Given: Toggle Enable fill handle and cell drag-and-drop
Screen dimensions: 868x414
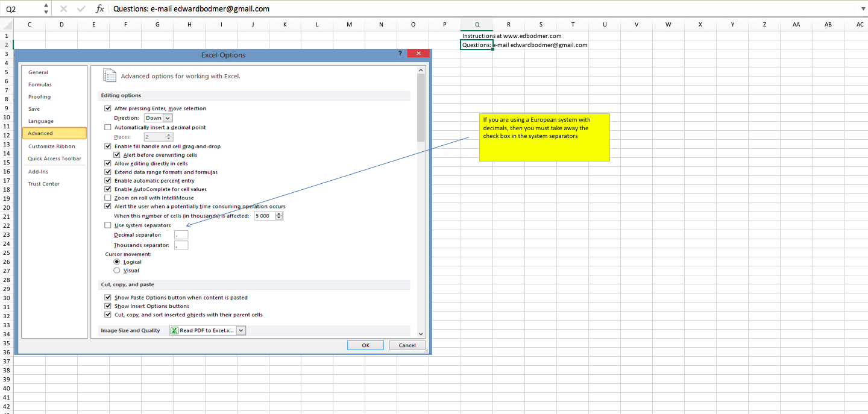Looking at the screenshot, I should tap(108, 146).
